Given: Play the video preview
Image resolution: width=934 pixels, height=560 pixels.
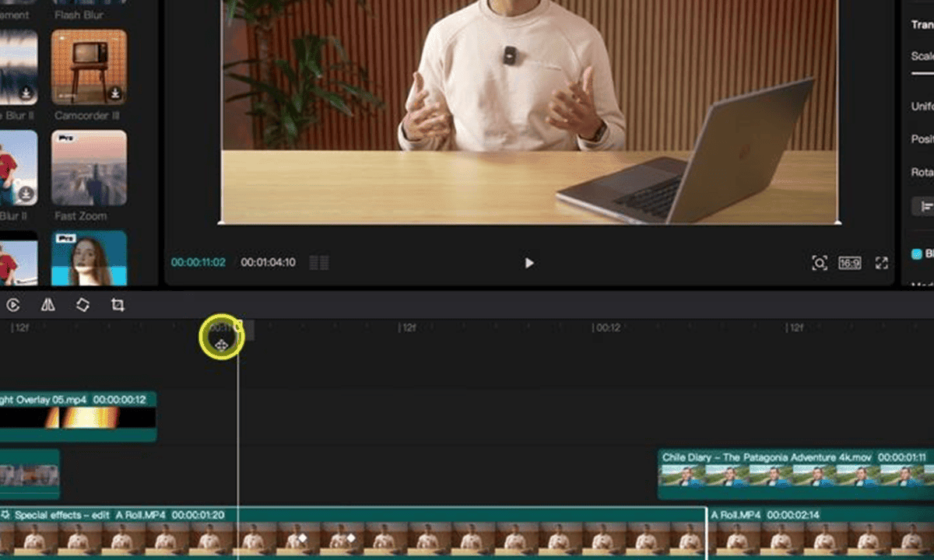Looking at the screenshot, I should tap(528, 263).
